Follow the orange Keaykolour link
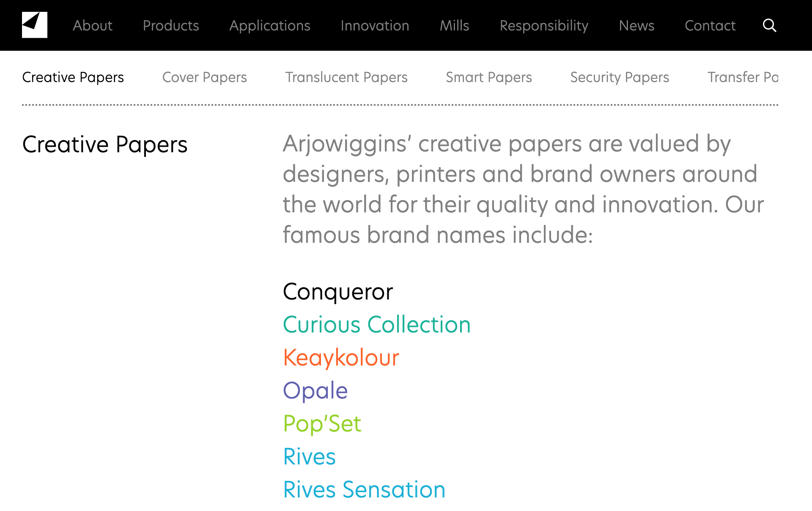The image size is (812, 511). pyautogui.click(x=341, y=358)
